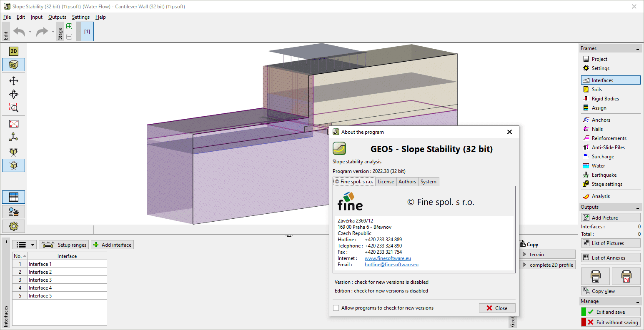
Task: Switch to the License tab
Action: pos(386,182)
